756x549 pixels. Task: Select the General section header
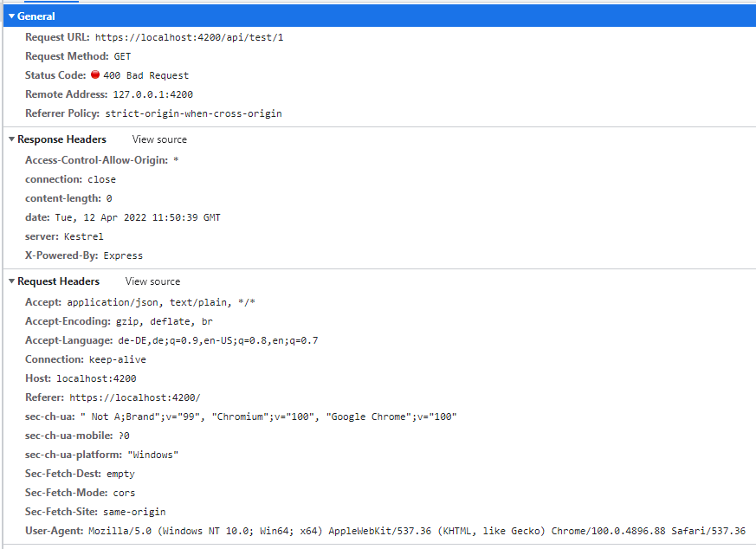(379, 16)
